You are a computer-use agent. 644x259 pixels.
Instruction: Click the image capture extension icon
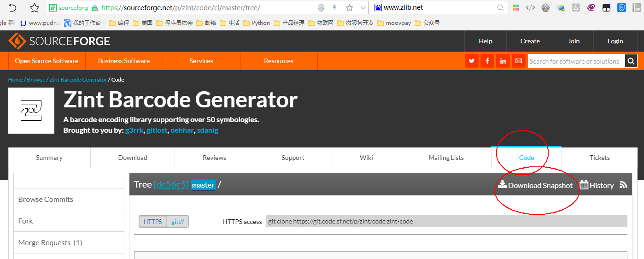click(x=561, y=7)
